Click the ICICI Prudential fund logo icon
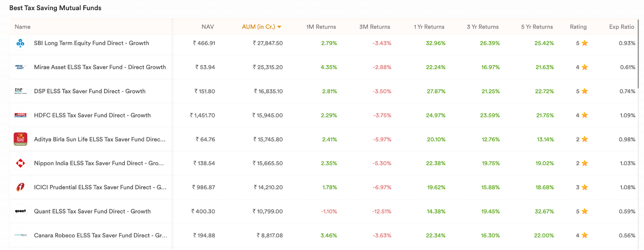Image resolution: width=644 pixels, height=250 pixels. pos(21,187)
